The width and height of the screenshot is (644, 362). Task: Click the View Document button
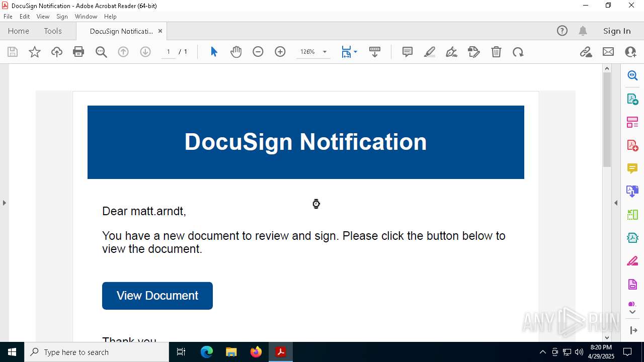click(x=157, y=296)
